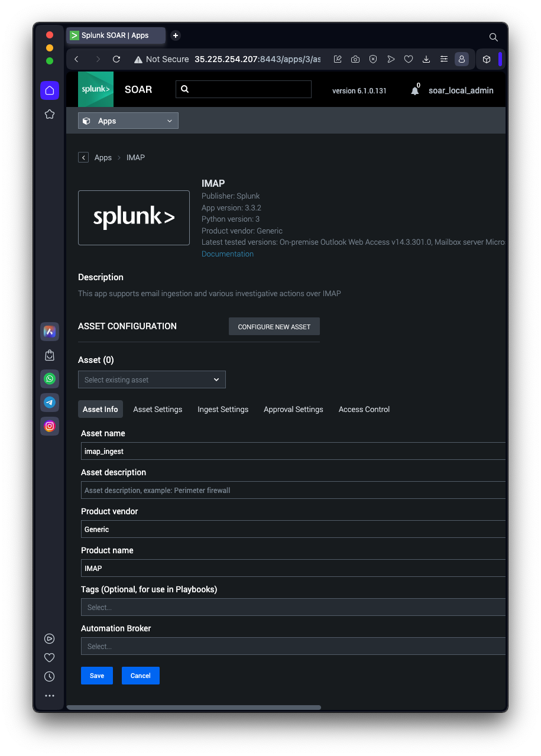Reload the current page
The image size is (541, 756).
click(116, 59)
